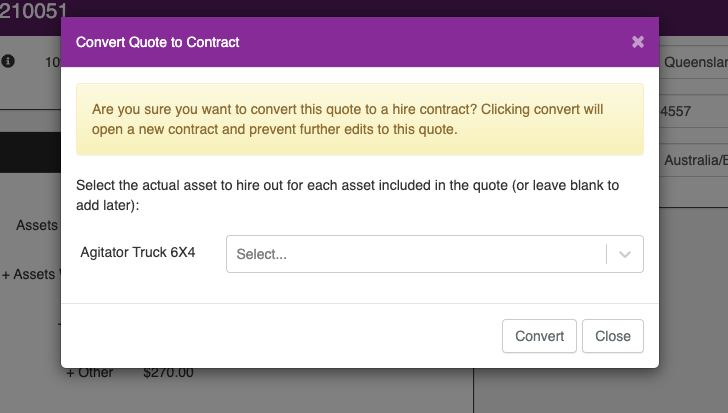Viewport: 728px width, 413px height.
Task: Click the yellow warning message box
Action: coord(360,119)
